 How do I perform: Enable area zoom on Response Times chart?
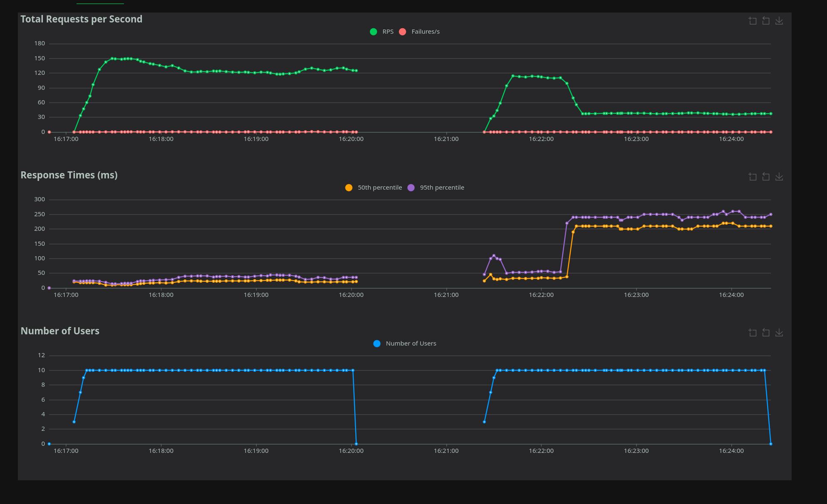click(x=753, y=177)
